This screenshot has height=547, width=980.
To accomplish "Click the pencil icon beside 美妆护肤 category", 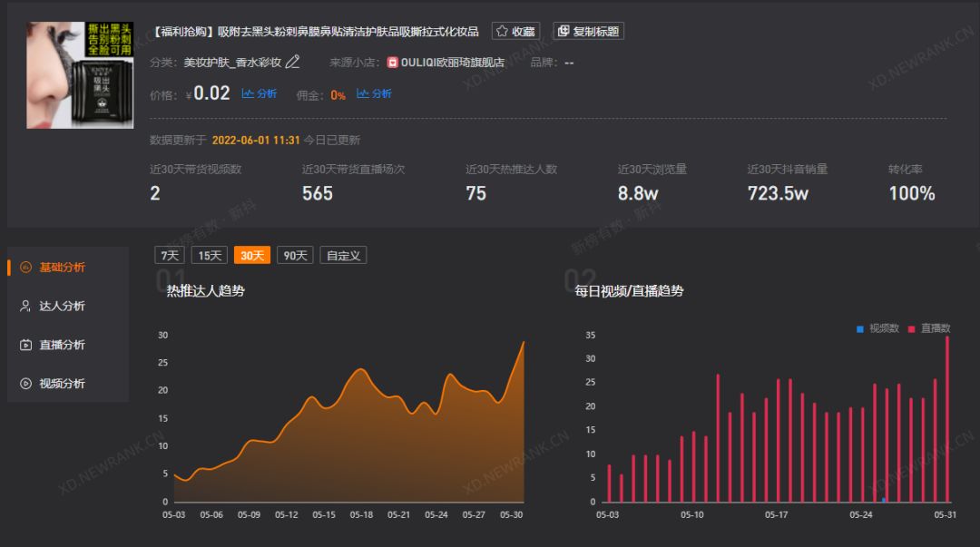I will coord(292,63).
